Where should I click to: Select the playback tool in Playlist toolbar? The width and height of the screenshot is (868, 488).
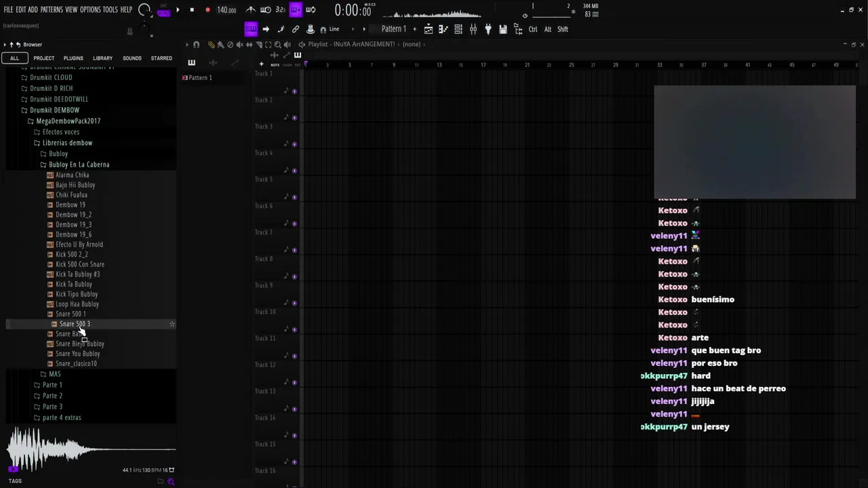pos(287,44)
